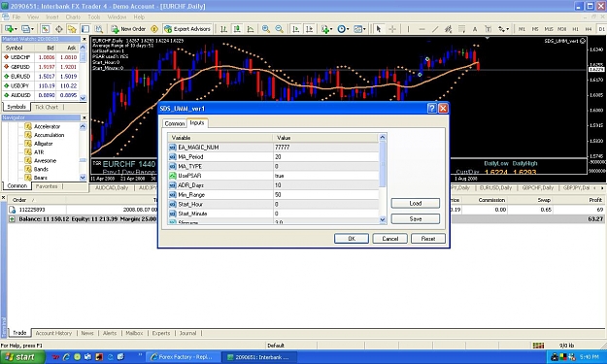
Task: Open the Strategy Tester toolbar icon
Action: (x=99, y=29)
